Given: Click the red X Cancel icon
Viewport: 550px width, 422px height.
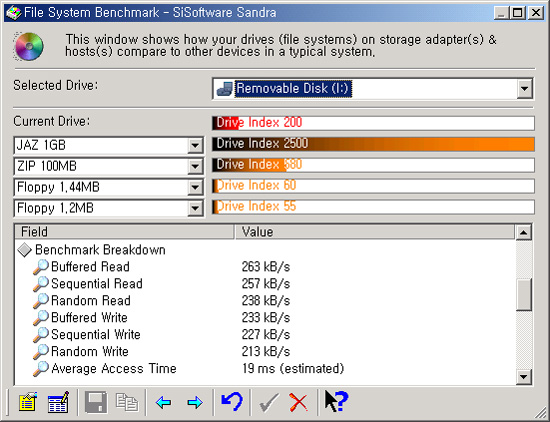Looking at the screenshot, I should click(298, 402).
